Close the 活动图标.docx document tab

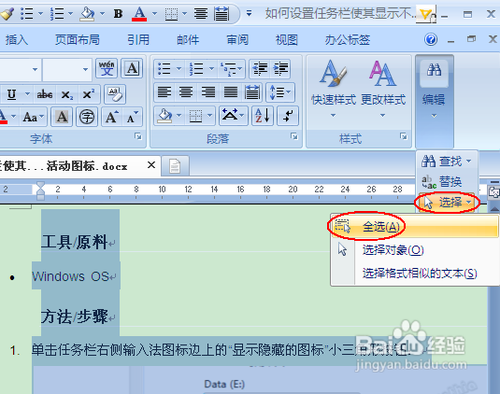pos(151,165)
